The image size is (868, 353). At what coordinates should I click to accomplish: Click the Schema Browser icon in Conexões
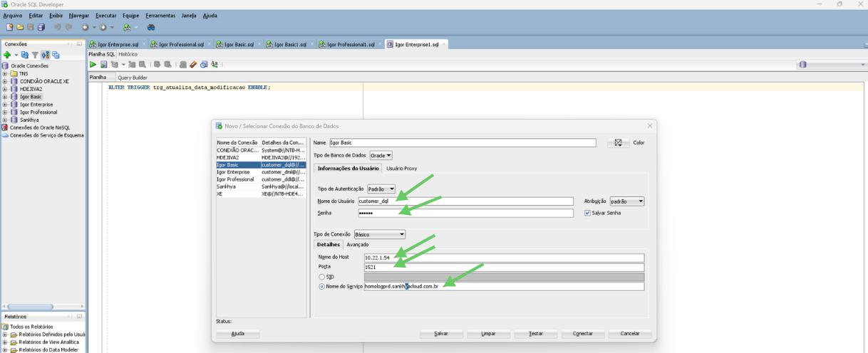tap(46, 55)
